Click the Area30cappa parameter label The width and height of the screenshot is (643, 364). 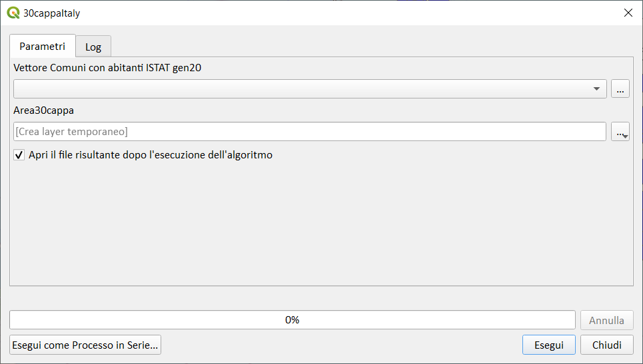coord(44,110)
